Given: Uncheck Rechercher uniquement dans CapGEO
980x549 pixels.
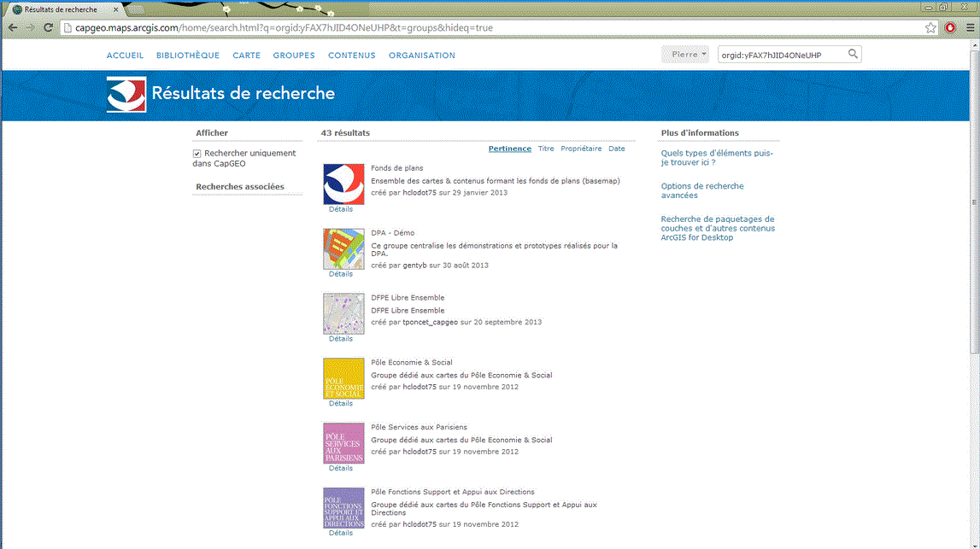Looking at the screenshot, I should pyautogui.click(x=197, y=154).
